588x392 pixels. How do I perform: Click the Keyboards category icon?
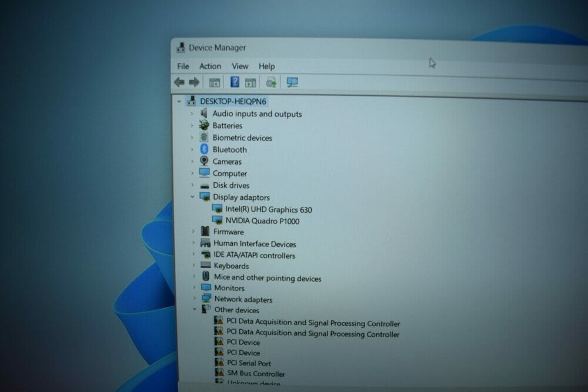(205, 265)
